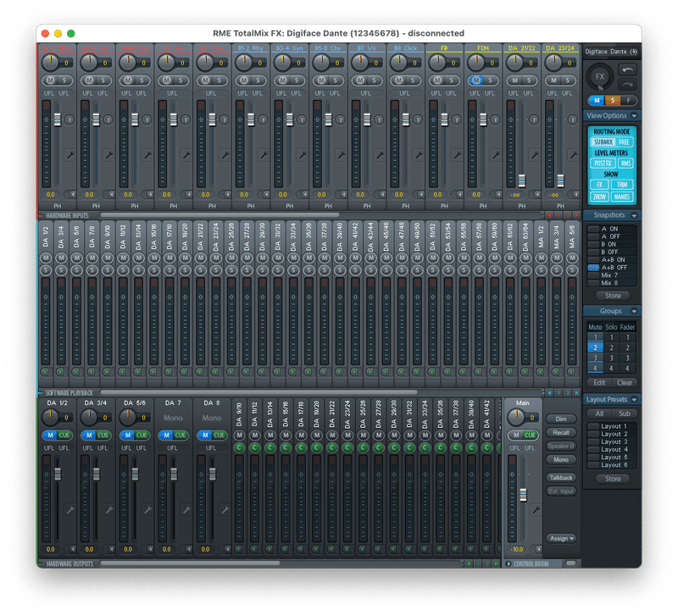Image resolution: width=678 pixels, height=616 pixels.
Task: Click the A1-2 Rhy channel fader handle
Action: [58, 119]
